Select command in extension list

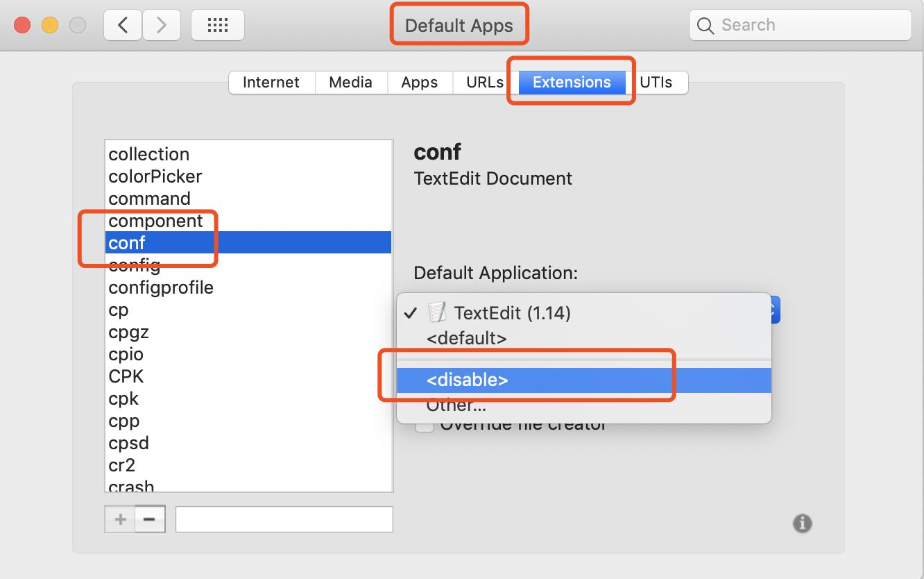point(248,199)
